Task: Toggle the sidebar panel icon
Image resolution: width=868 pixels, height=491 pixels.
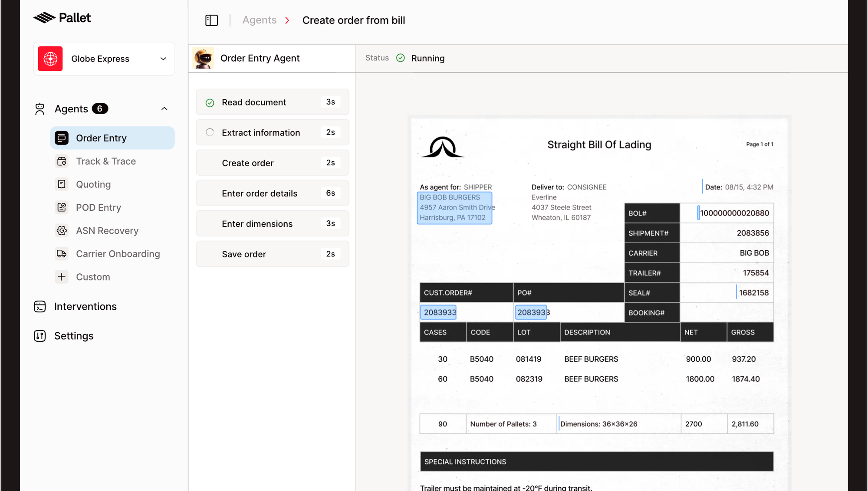Action: [x=211, y=20]
